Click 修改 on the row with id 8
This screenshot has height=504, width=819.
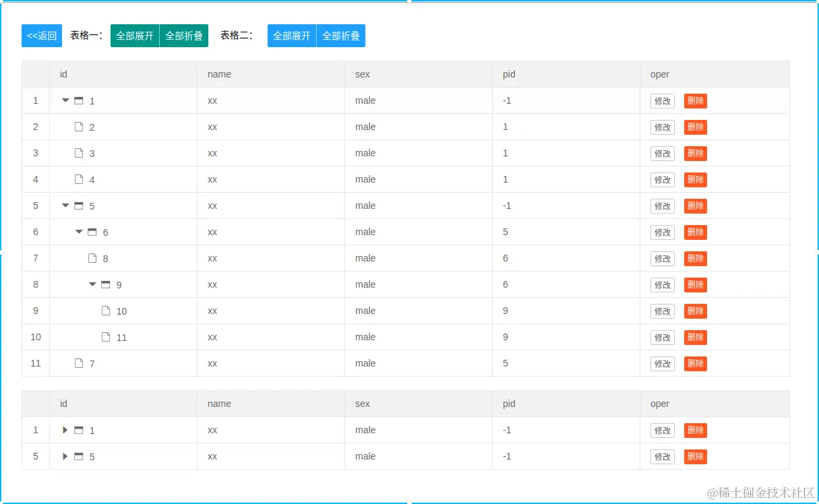[663, 259]
